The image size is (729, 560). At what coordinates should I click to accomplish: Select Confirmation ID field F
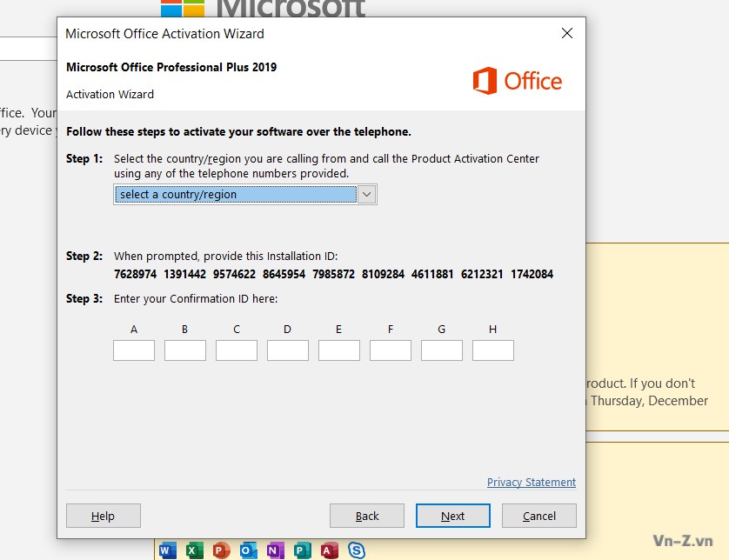pyautogui.click(x=391, y=350)
